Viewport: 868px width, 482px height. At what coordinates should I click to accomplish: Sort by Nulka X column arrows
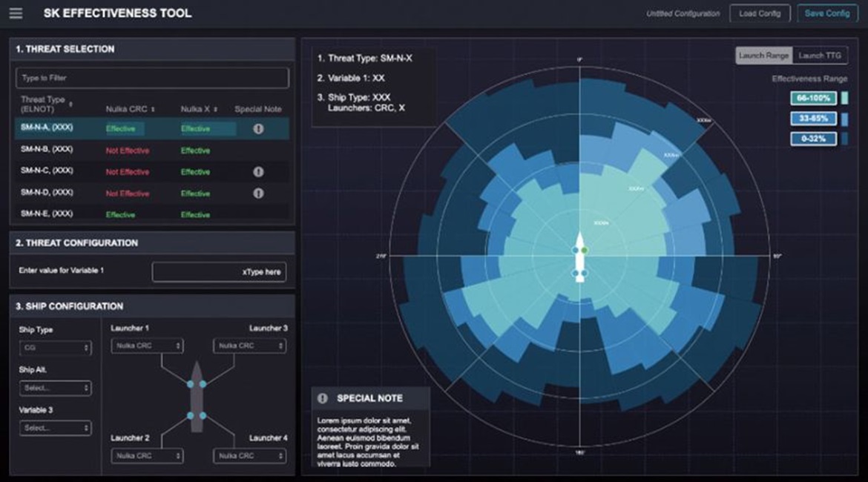coord(215,110)
